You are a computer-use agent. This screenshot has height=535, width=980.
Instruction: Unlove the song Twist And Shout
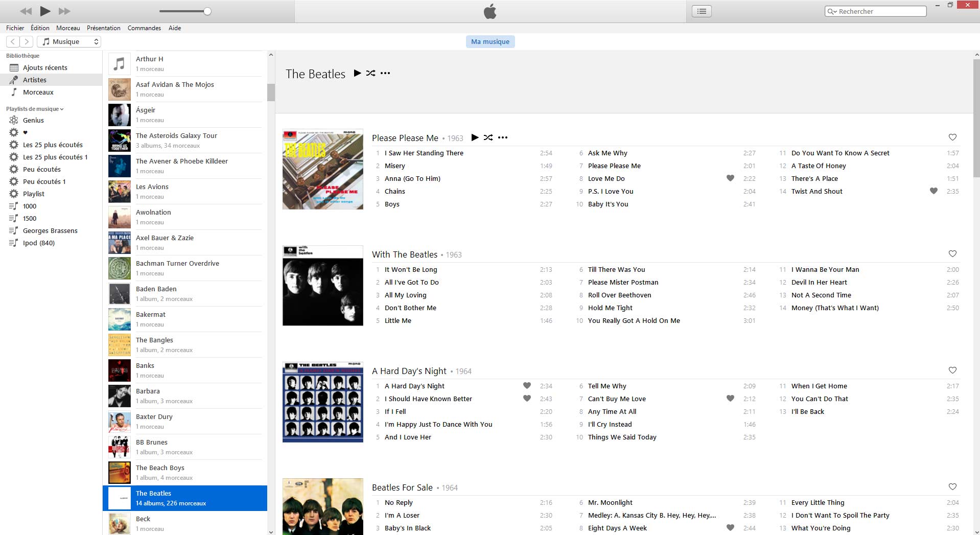click(x=934, y=191)
